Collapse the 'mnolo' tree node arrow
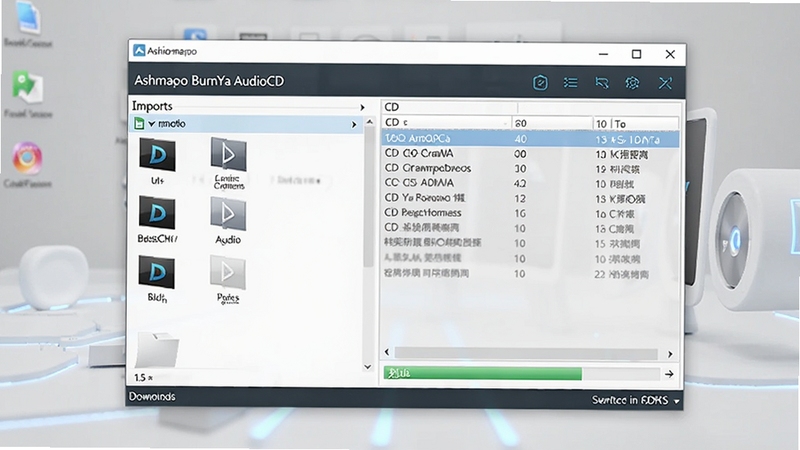 click(152, 123)
